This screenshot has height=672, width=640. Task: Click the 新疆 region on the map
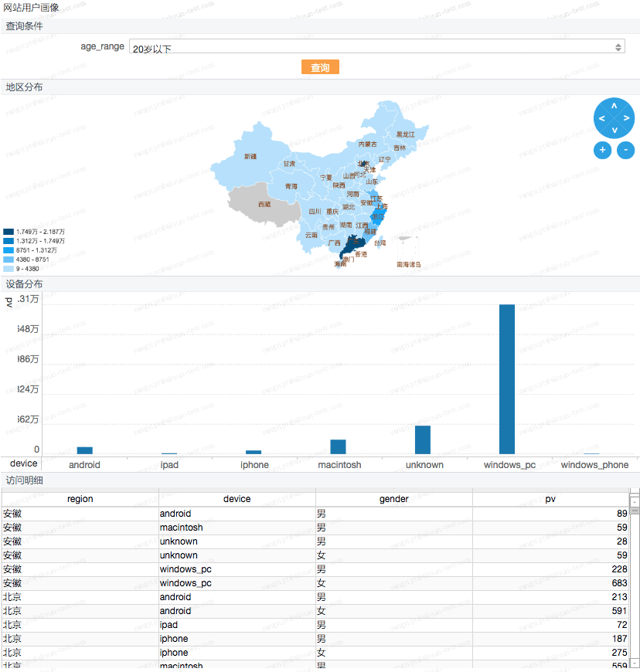251,157
